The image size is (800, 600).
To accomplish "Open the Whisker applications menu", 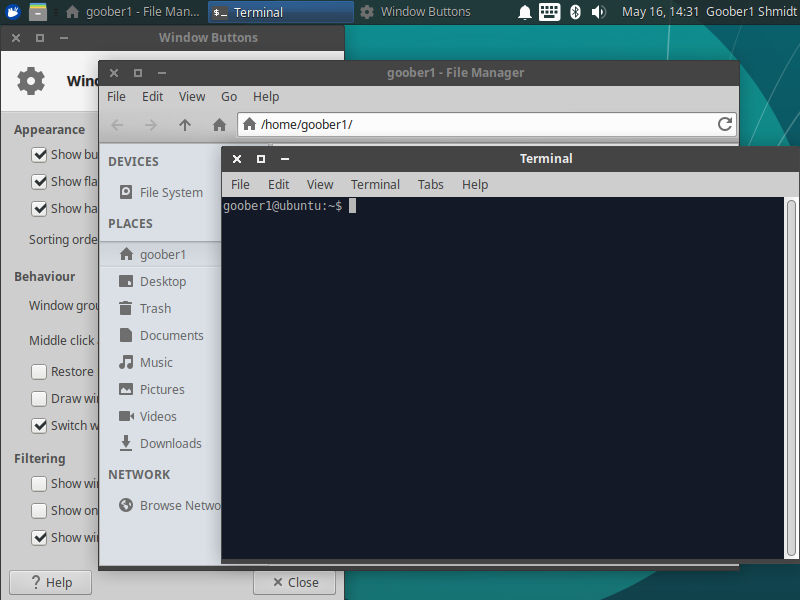I will (13, 12).
